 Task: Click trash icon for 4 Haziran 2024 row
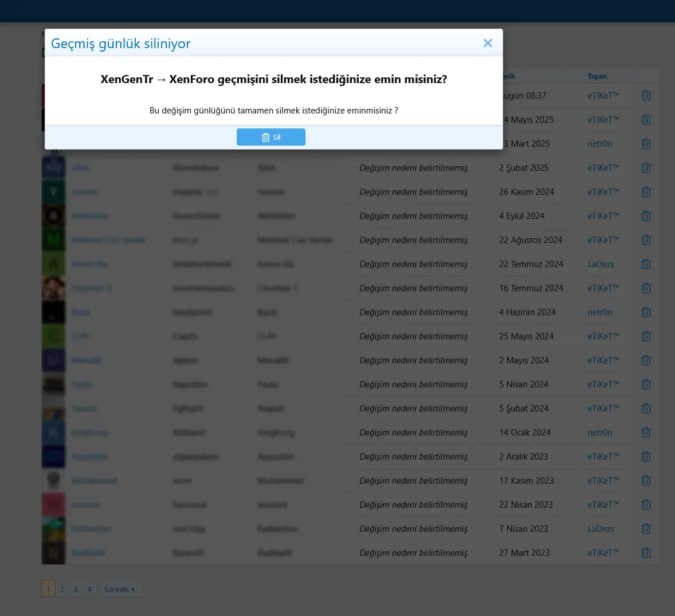646,312
